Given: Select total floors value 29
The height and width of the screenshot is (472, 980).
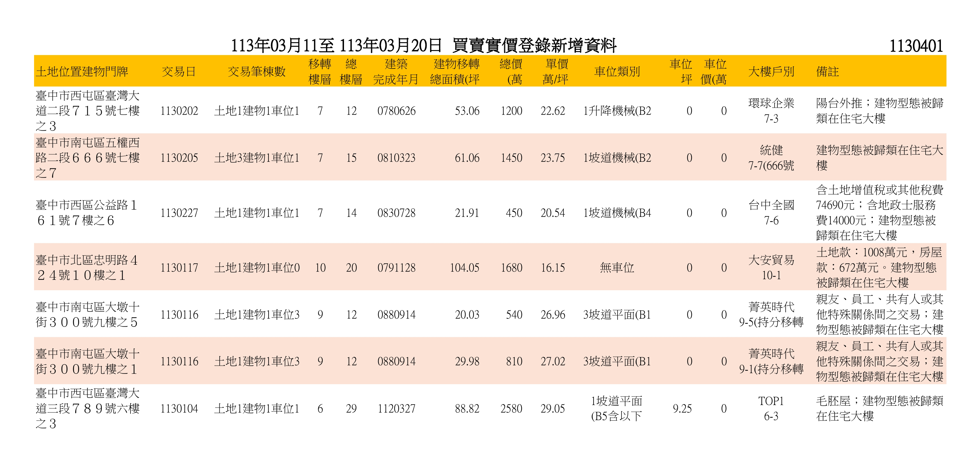Looking at the screenshot, I should tap(351, 409).
